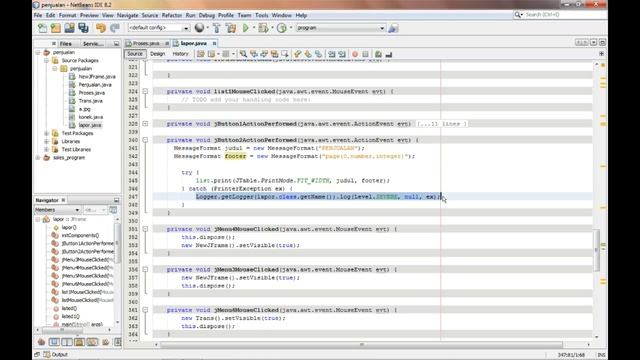Click Shift Line Right icon in editor toolbar
The height and width of the screenshot is (360, 640).
pyautogui.click(x=342, y=54)
